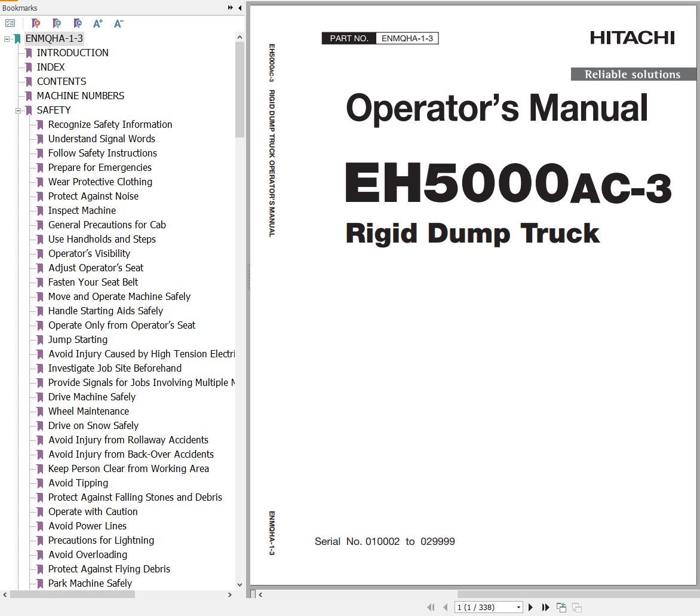The width and height of the screenshot is (700, 616).
Task: Go to Drive Machine Safely bookmark
Action: point(91,397)
